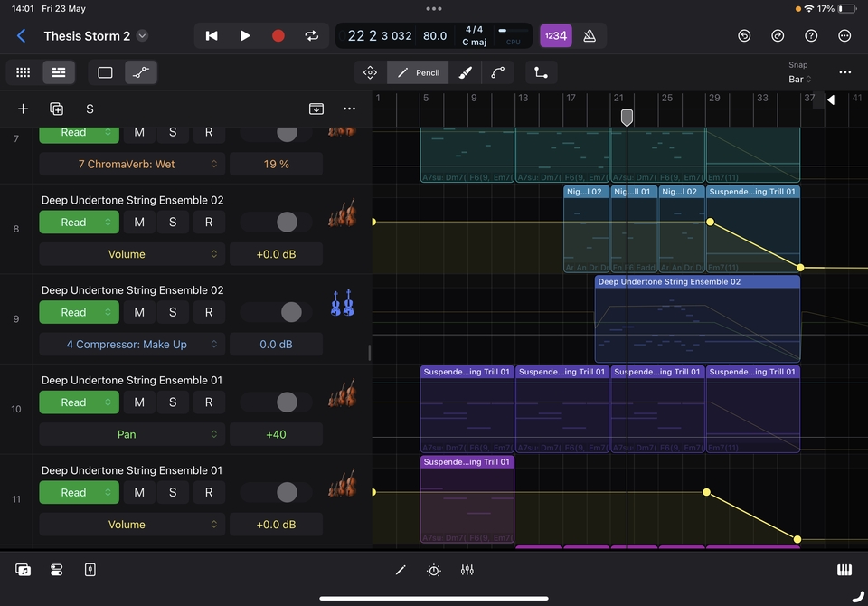
Task: Open the smart tempo clock button
Action: pos(434,570)
